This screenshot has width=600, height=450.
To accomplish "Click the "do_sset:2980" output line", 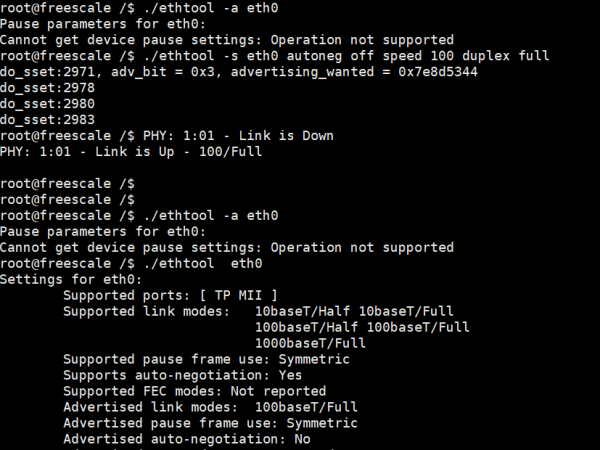I will [x=48, y=103].
